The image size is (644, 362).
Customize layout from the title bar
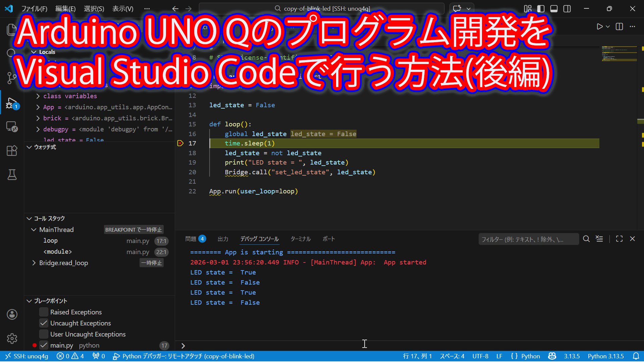[528, 9]
